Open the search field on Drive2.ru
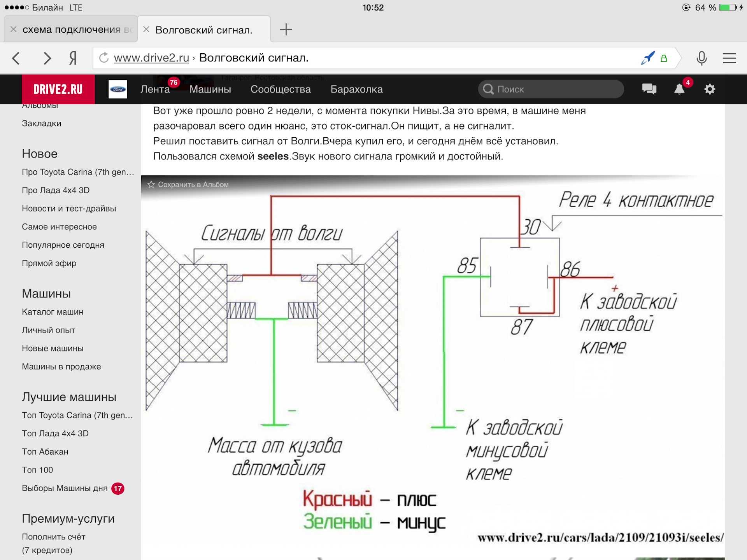Viewport: 747px width, 560px height. [550, 89]
